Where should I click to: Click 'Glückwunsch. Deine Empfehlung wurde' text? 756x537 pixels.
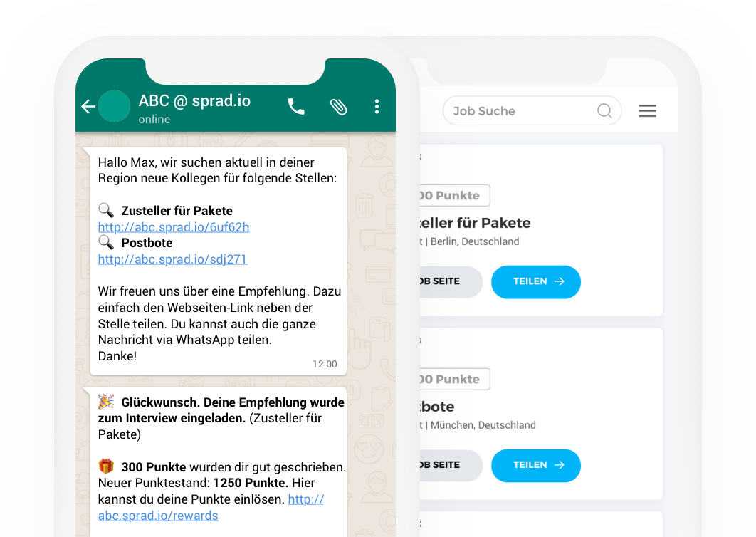[233, 402]
